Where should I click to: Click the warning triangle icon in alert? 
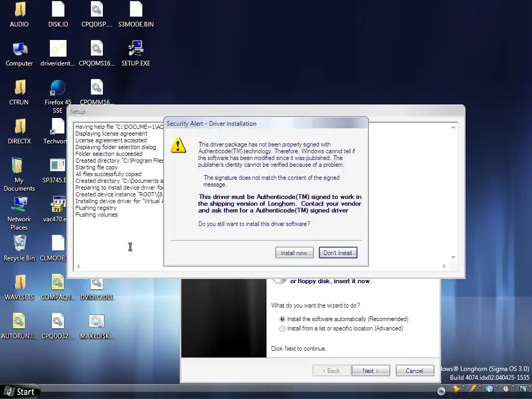click(x=178, y=145)
